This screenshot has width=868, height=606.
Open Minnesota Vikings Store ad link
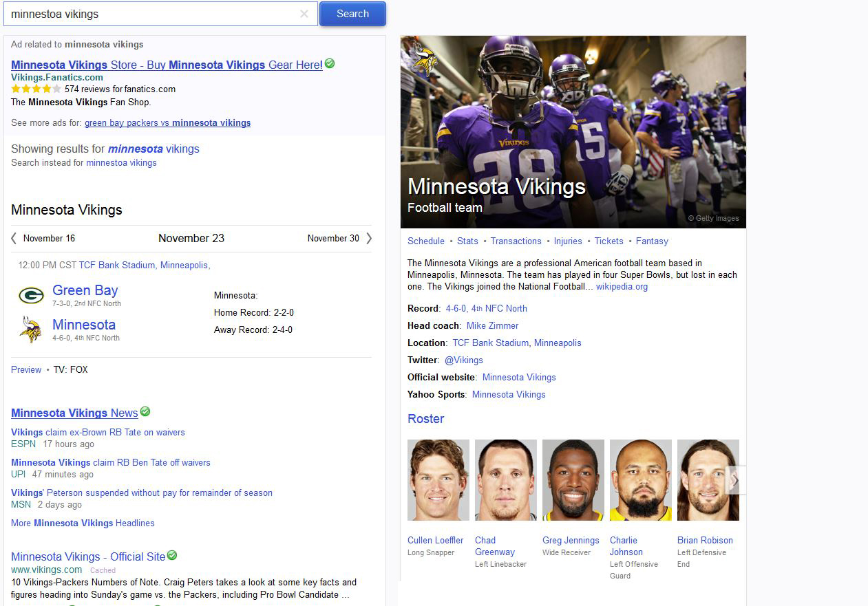[167, 65]
